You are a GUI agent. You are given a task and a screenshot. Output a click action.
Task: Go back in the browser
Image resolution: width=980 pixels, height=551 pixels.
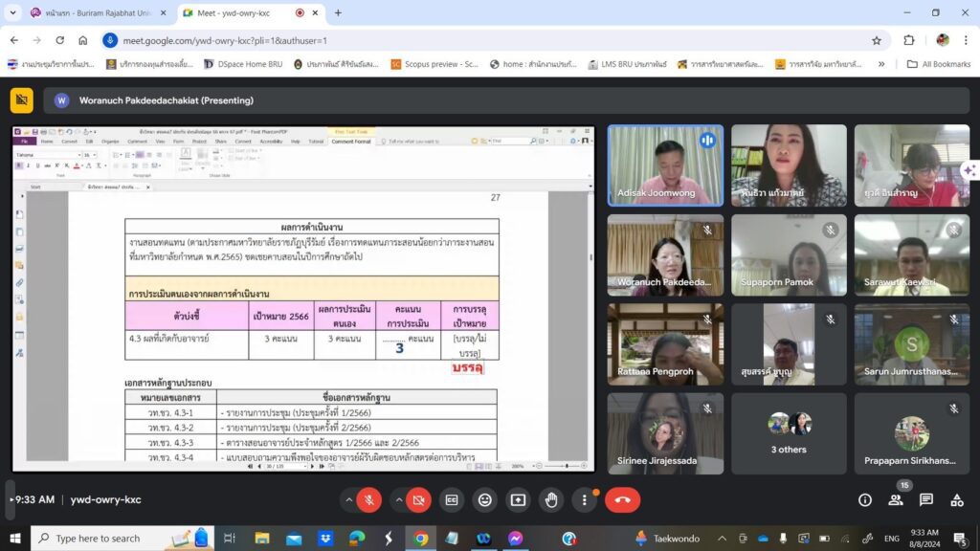click(14, 40)
